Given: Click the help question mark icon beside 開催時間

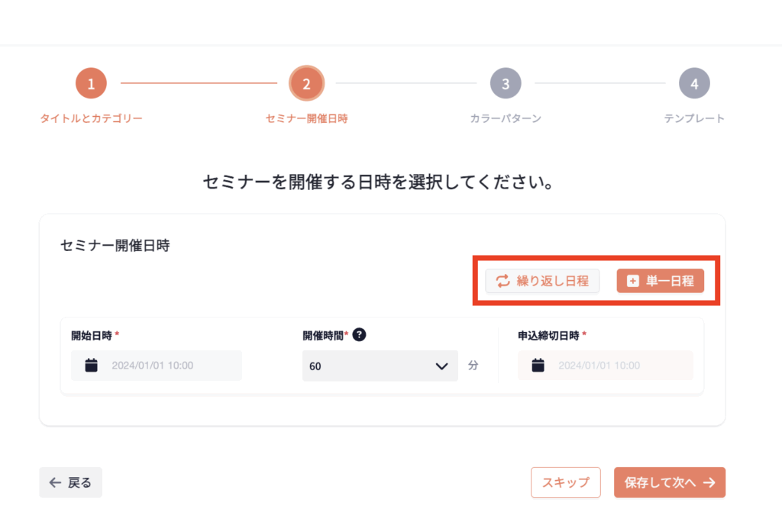Looking at the screenshot, I should (360, 335).
